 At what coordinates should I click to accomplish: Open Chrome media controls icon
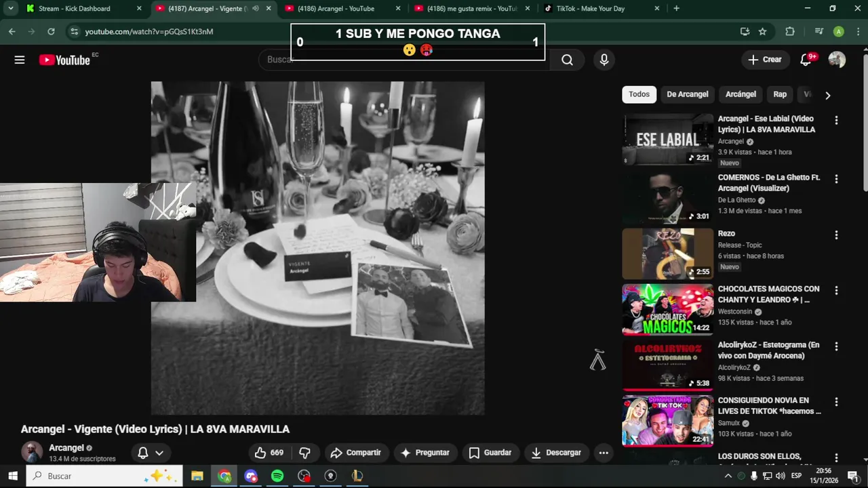(x=819, y=31)
